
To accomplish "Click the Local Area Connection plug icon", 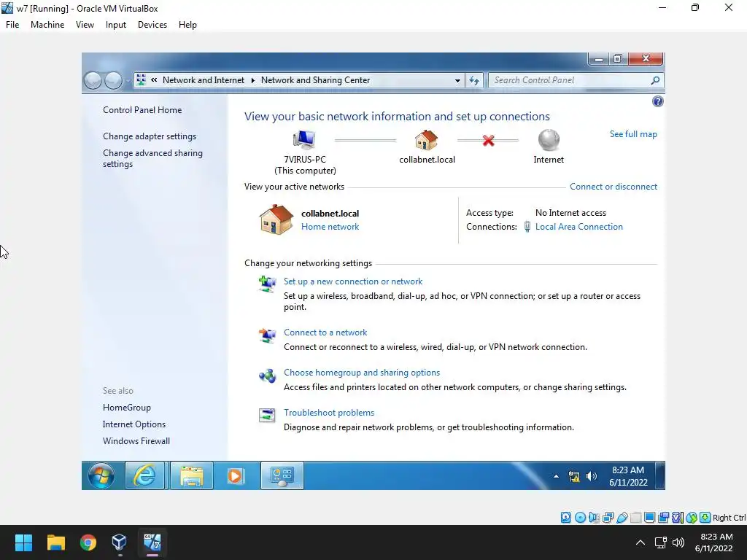I will 527,227.
